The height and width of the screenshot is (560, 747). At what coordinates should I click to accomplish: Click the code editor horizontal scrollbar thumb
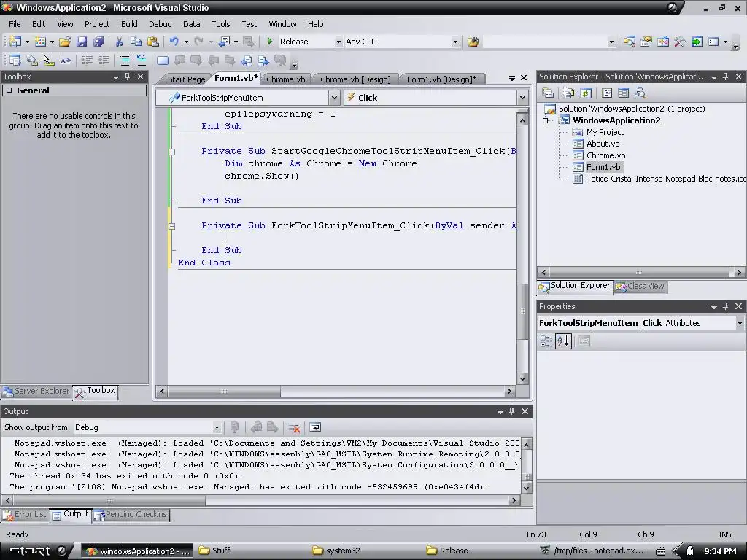(223, 392)
